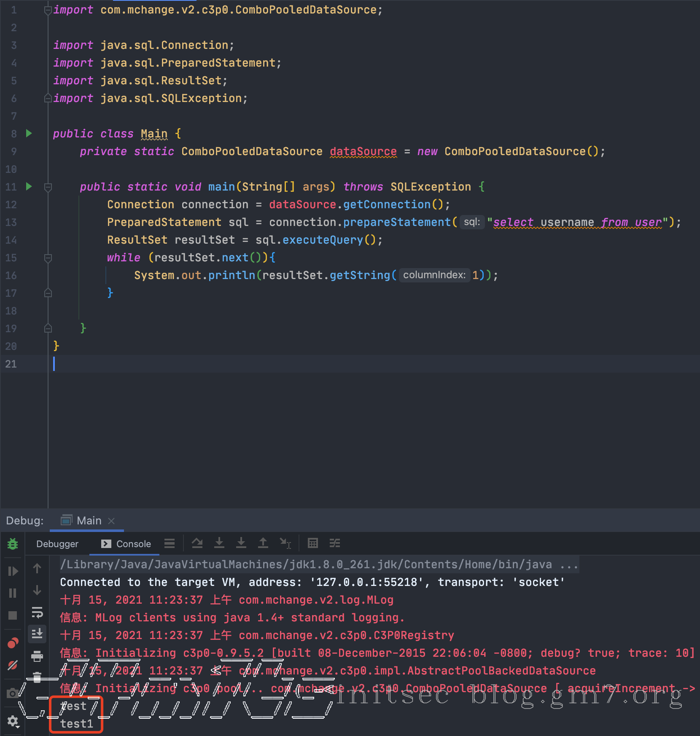This screenshot has height=736, width=700.
Task: Resume program execution in debugger
Action: tap(13, 571)
